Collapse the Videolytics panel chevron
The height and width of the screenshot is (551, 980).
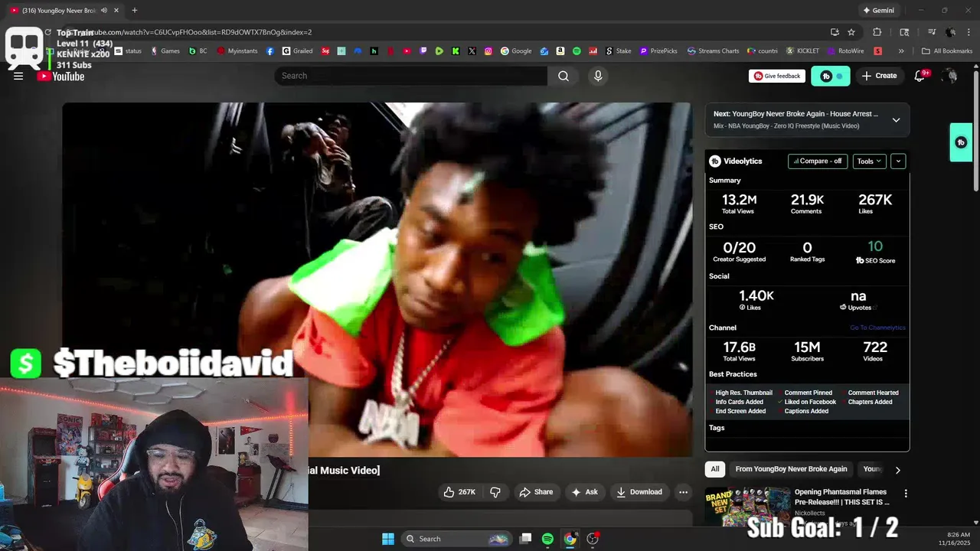pos(898,161)
